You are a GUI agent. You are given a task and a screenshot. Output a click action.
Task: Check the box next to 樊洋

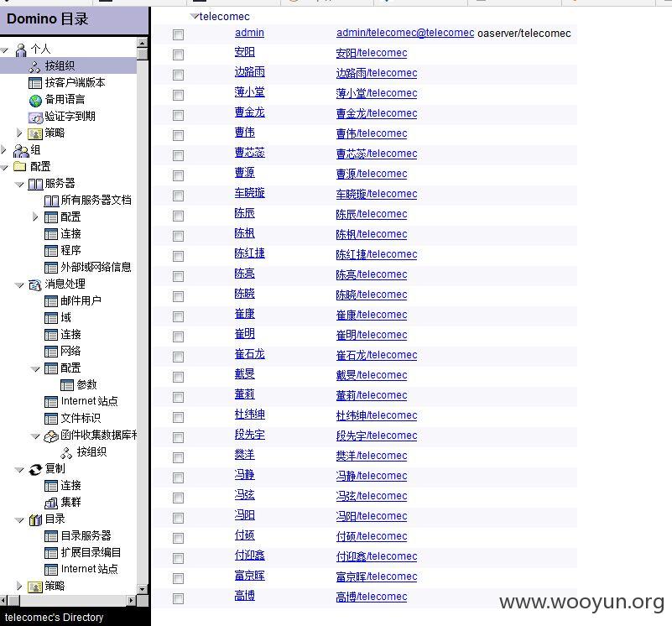click(179, 458)
